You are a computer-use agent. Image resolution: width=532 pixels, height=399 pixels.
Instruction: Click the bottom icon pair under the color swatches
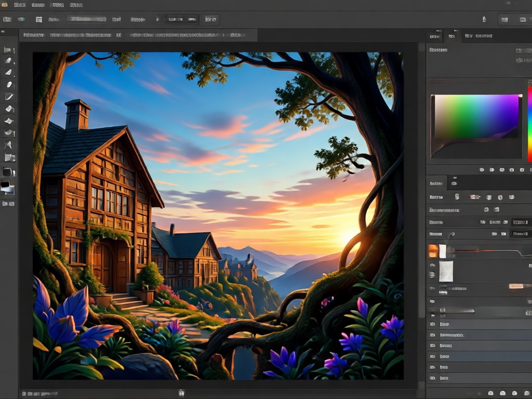click(x=8, y=204)
